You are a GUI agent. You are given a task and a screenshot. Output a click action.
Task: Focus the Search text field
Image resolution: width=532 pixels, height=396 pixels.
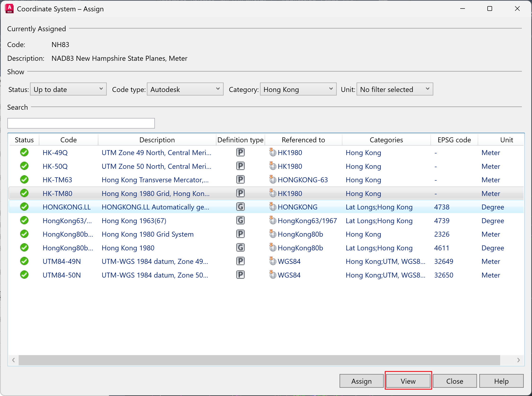pyautogui.click(x=81, y=123)
